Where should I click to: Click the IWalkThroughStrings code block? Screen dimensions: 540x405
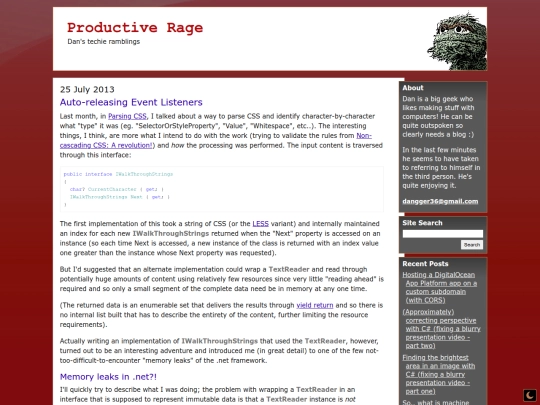coord(222,189)
